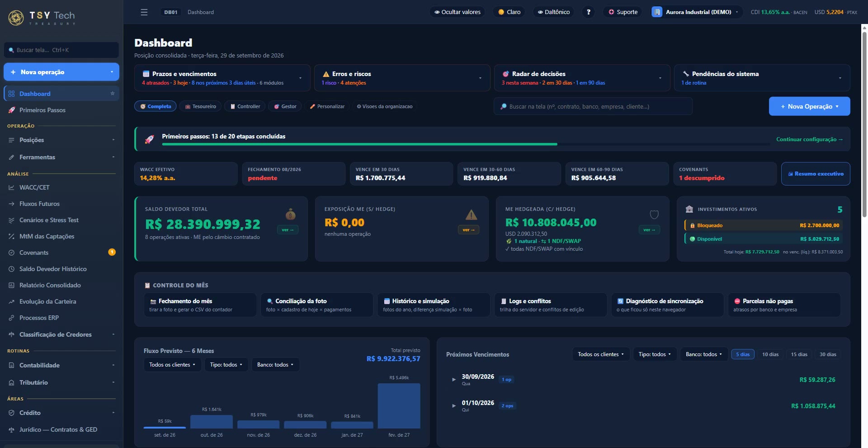Viewport: 868px width, 448px height.
Task: Open Processos ERP in sidebar
Action: [61, 318]
